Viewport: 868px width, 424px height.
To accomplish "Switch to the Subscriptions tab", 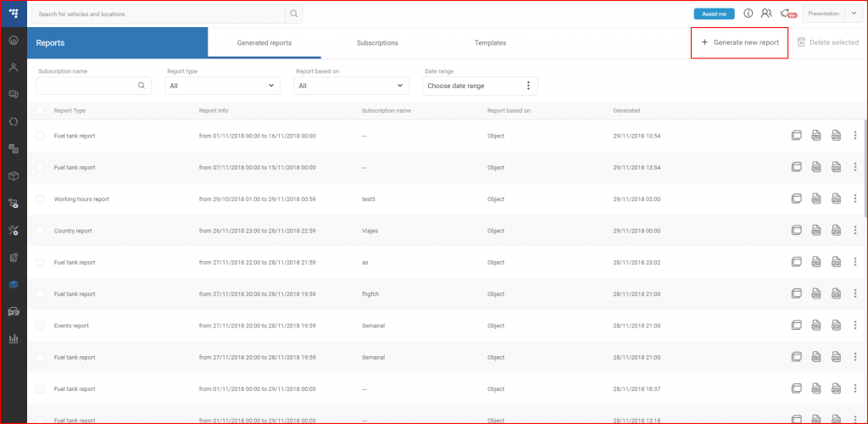I will [x=377, y=42].
